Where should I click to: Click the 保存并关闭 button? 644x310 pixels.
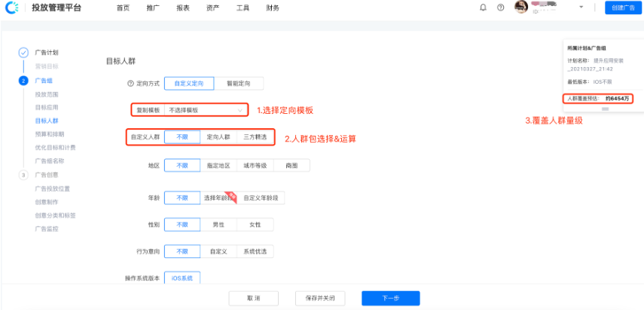(320, 298)
